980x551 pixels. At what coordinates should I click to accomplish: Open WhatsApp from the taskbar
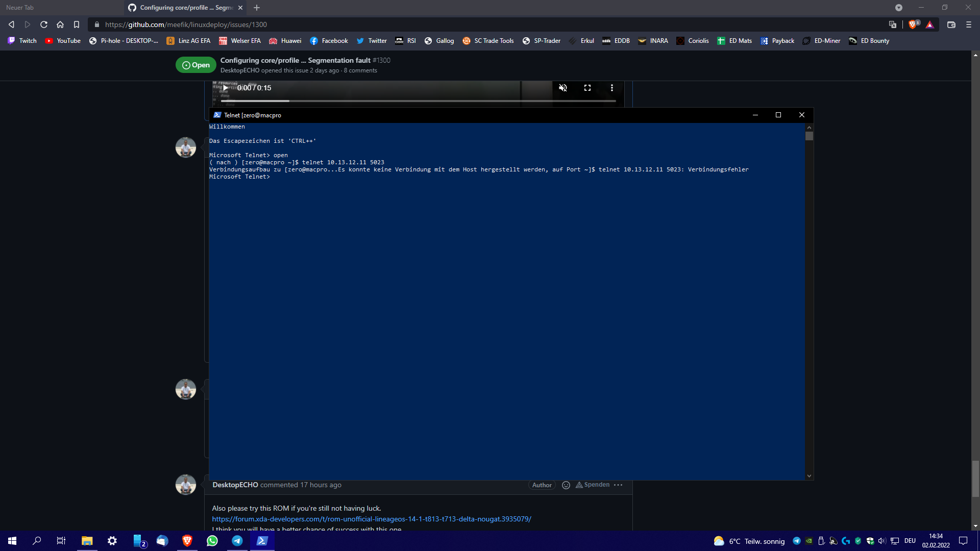click(212, 542)
